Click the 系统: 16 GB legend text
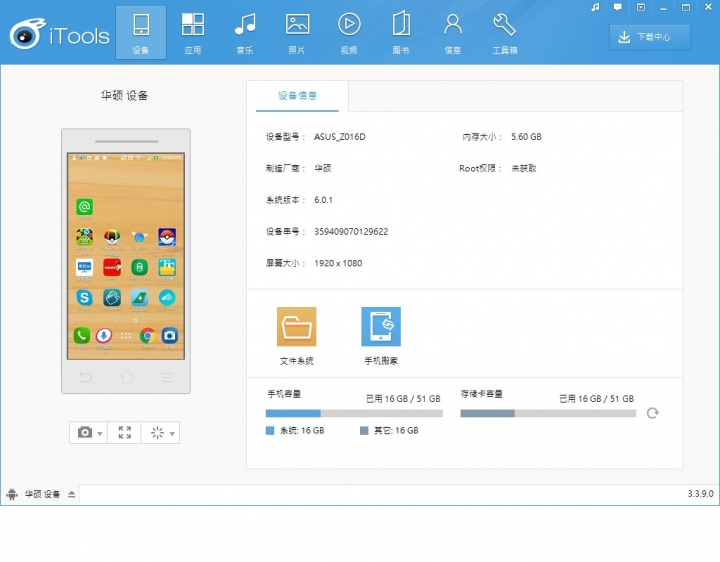Screen dimensions: 720x562 (302, 431)
